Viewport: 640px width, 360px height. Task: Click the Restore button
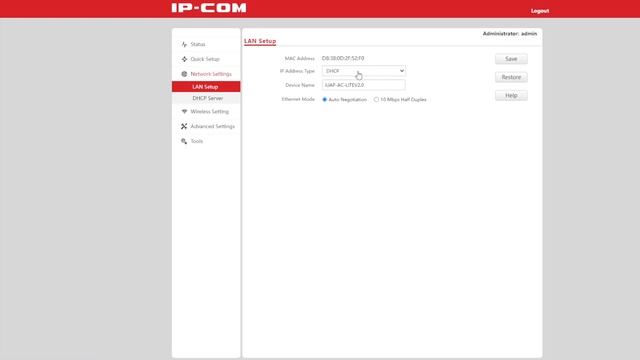(511, 77)
